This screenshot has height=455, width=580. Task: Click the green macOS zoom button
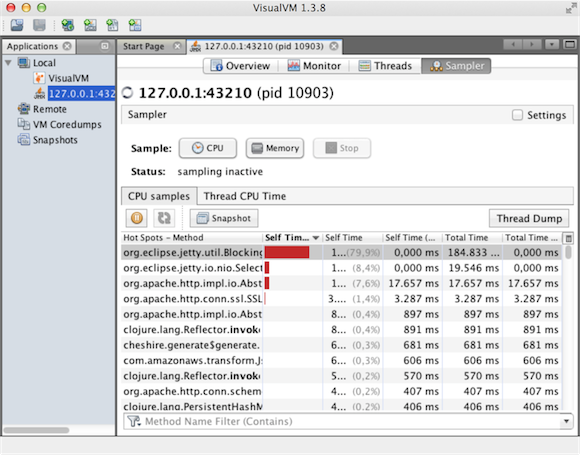[x=42, y=7]
